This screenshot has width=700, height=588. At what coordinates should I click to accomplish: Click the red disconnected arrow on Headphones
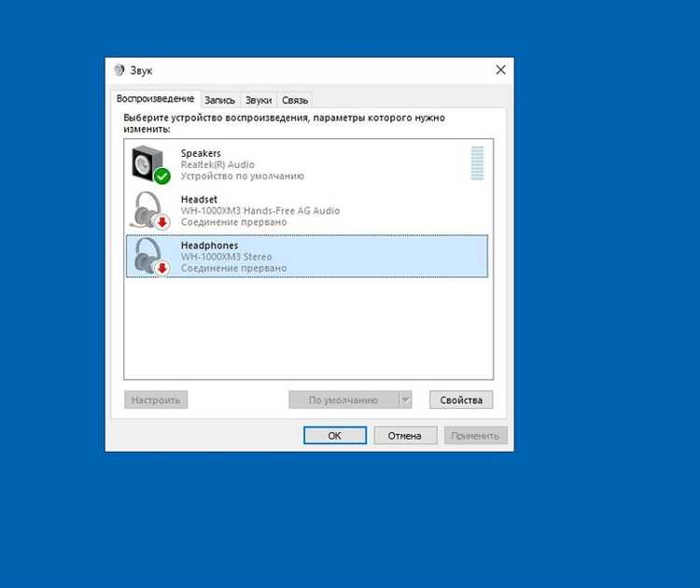pos(162,268)
